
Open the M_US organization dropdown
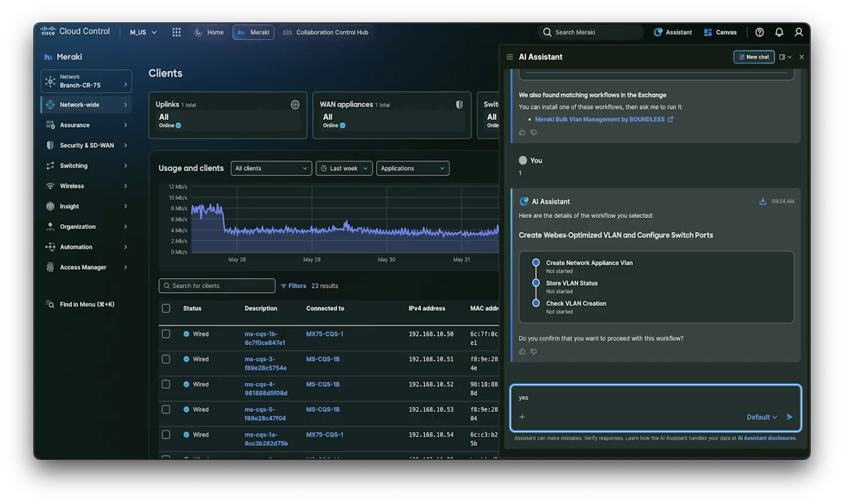coord(144,32)
